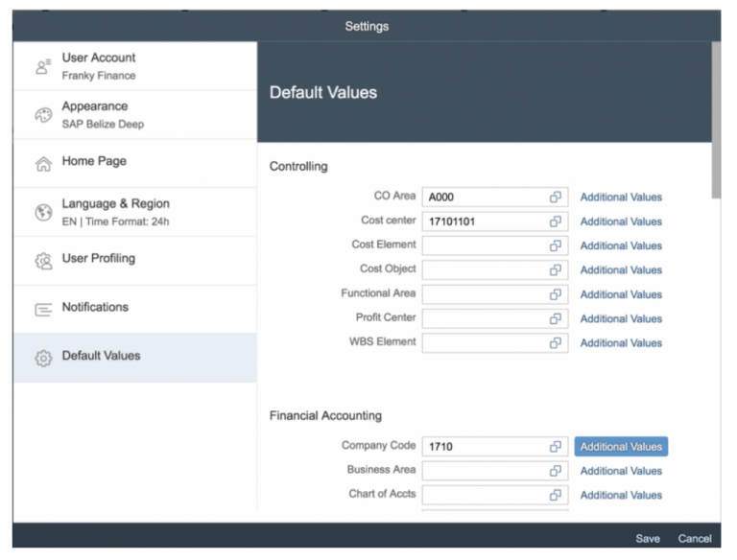Click the Notifications list icon

point(43,309)
